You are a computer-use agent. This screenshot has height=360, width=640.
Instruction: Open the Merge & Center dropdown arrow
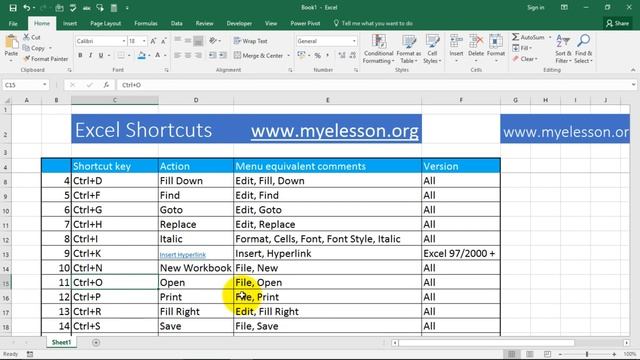[289, 56]
